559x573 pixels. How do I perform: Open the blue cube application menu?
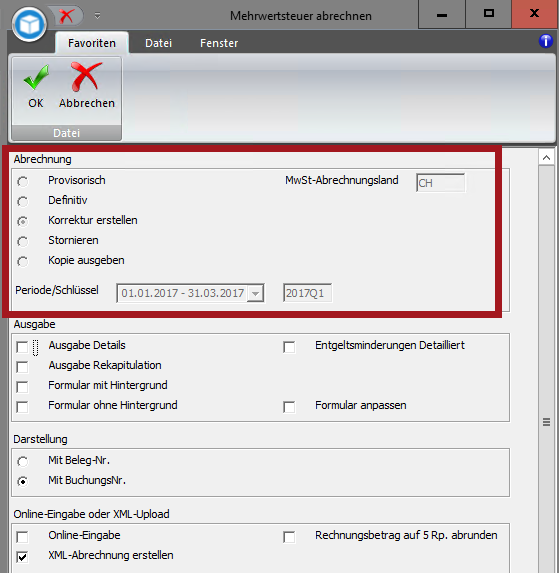point(29,24)
